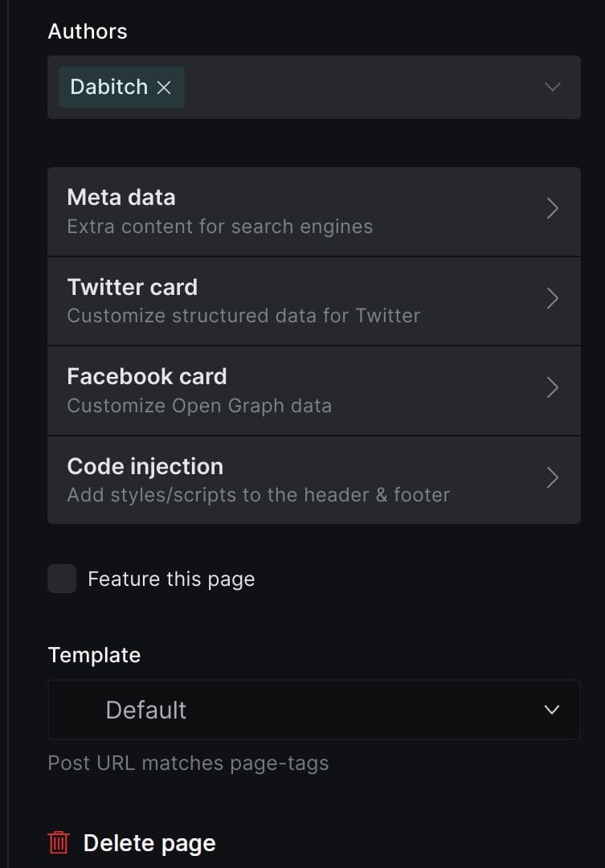
Task: Click Facebook card chevron arrow
Action: click(553, 388)
